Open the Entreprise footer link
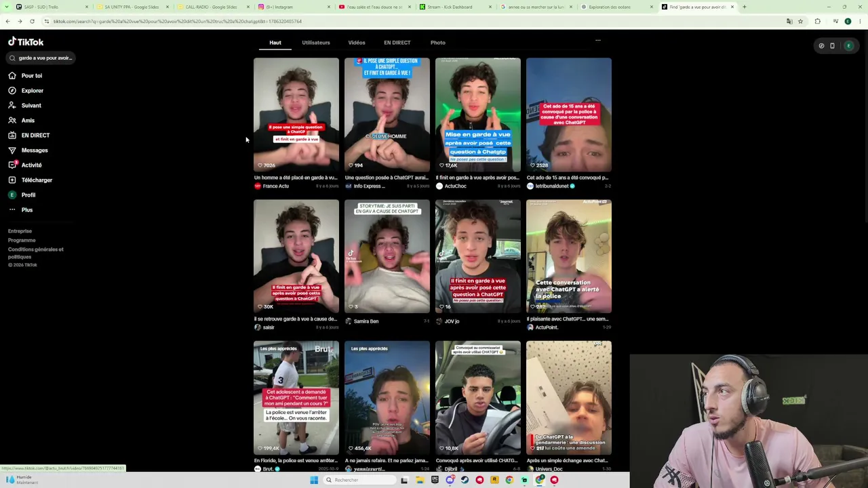This screenshot has width=868, height=488. coord(20,231)
